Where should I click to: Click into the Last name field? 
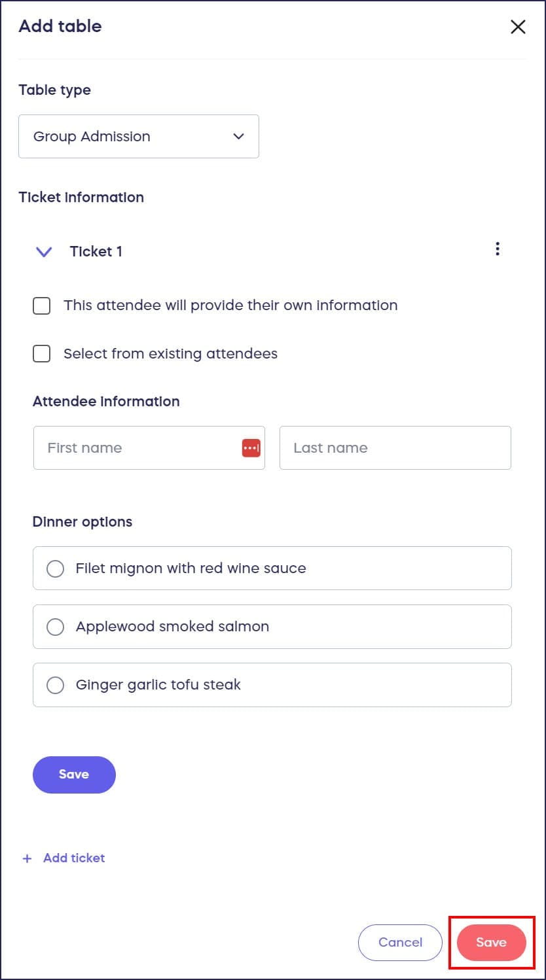[395, 448]
